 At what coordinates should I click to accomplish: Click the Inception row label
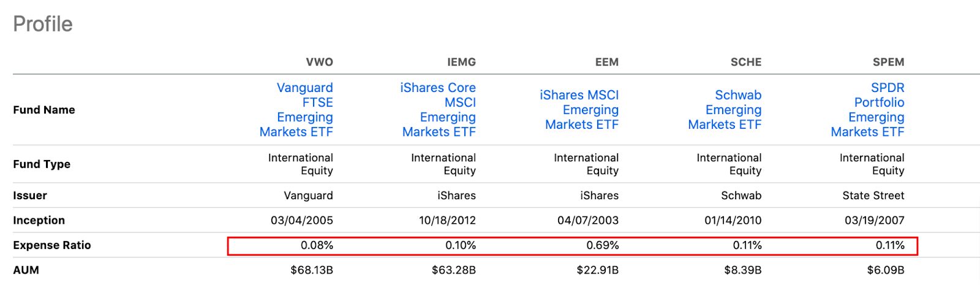(x=39, y=220)
